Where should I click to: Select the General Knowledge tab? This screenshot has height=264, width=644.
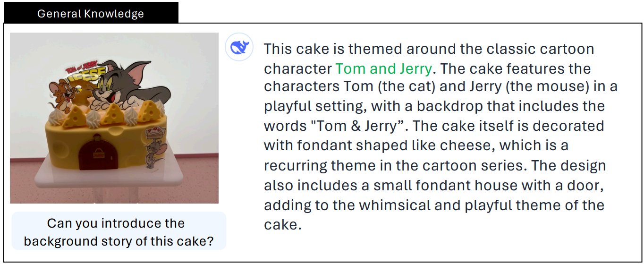tap(90, 13)
